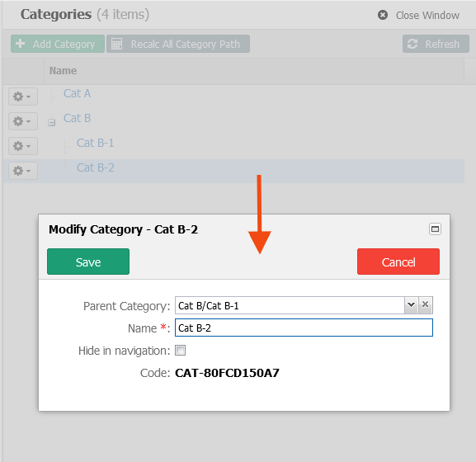This screenshot has height=462, width=476.
Task: Select the Cat A category link
Action: (77, 93)
